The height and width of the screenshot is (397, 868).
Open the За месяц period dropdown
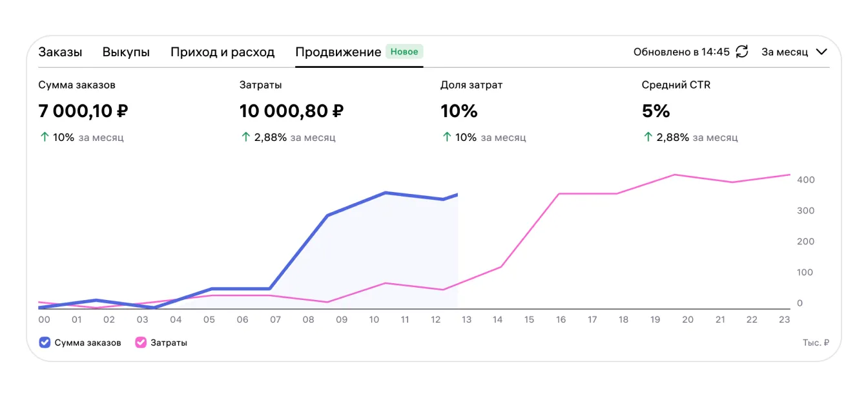coord(794,52)
